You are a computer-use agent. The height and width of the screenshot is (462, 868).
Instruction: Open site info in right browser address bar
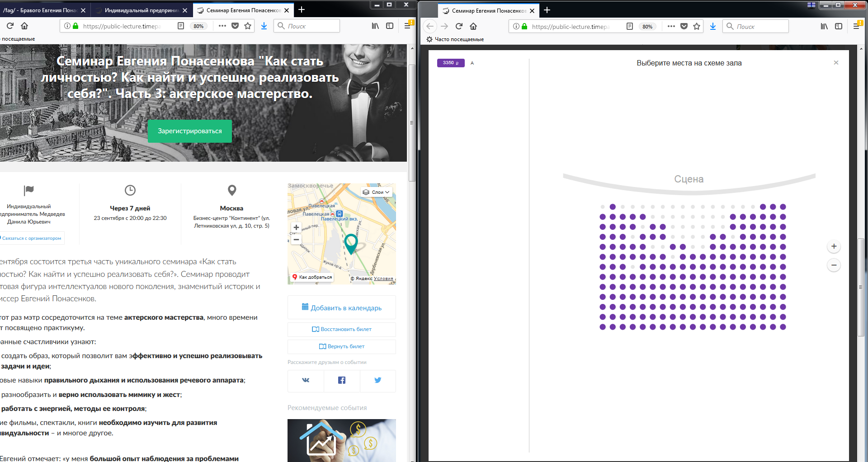[x=516, y=26]
